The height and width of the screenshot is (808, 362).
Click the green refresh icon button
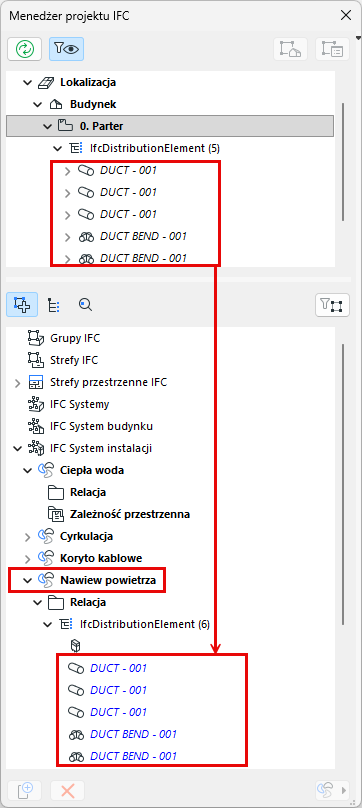point(24,49)
